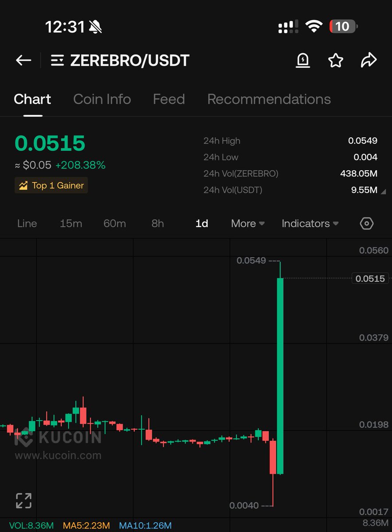The height and width of the screenshot is (532, 392).
Task: Switch to Line chart view
Action: pos(27,223)
